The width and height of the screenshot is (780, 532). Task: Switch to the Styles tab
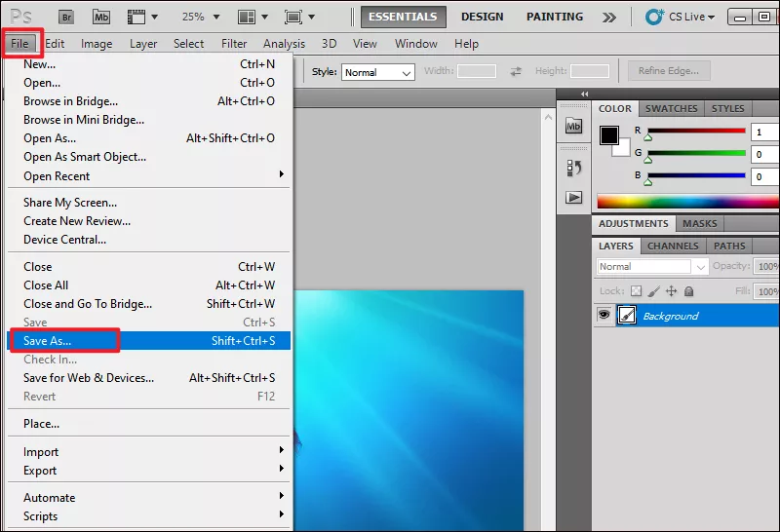727,108
